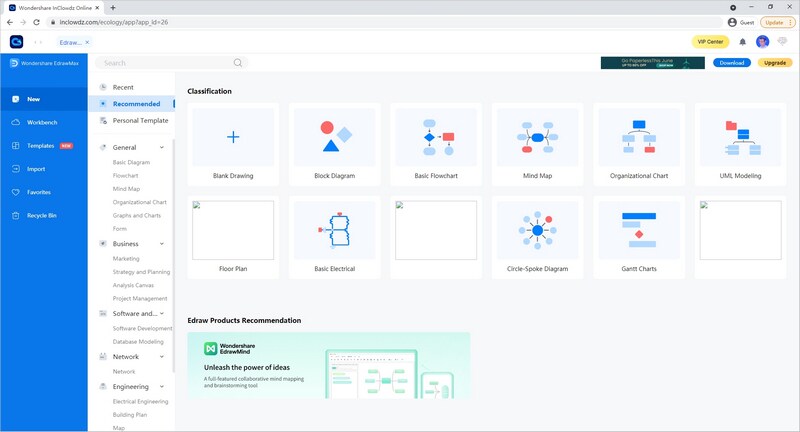Select Basic Diagram in General list
Image resolution: width=800 pixels, height=432 pixels.
click(131, 162)
